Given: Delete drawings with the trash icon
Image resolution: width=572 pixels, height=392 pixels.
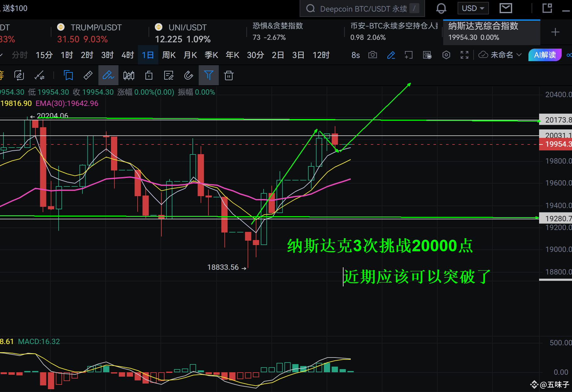Looking at the screenshot, I should 229,75.
